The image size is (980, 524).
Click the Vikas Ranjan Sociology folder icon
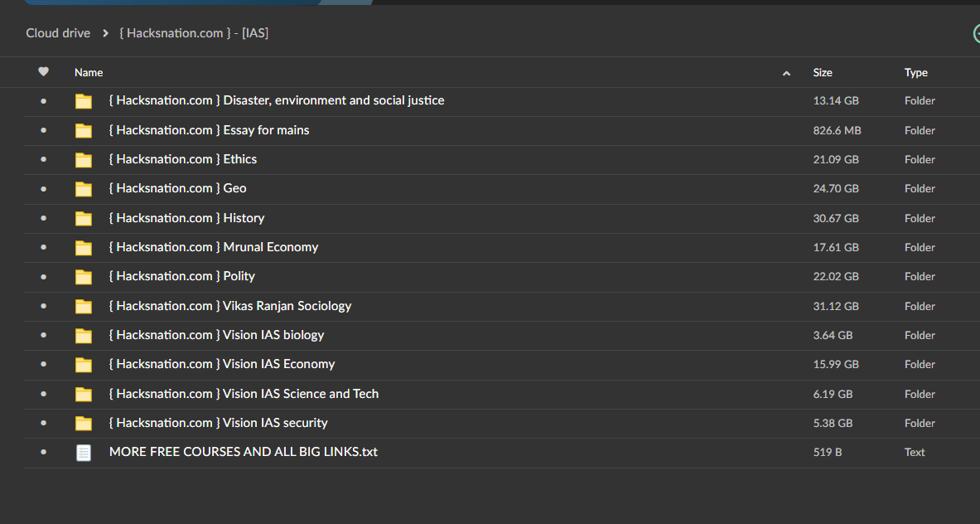click(x=83, y=307)
